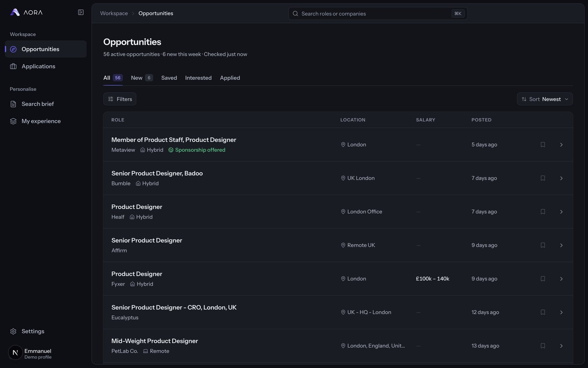Click the SALARY column header
Screen dimensions: 588x368
pos(426,120)
